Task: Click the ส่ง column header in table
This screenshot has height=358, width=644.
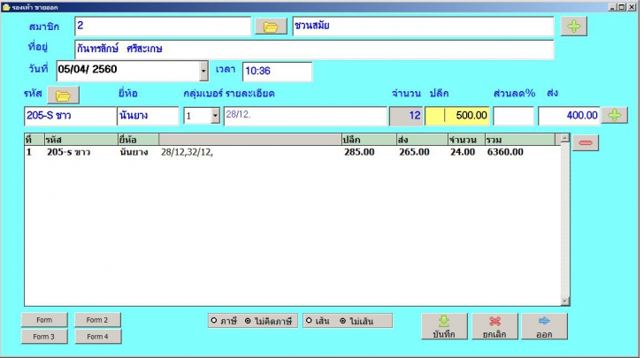Action: pos(422,140)
